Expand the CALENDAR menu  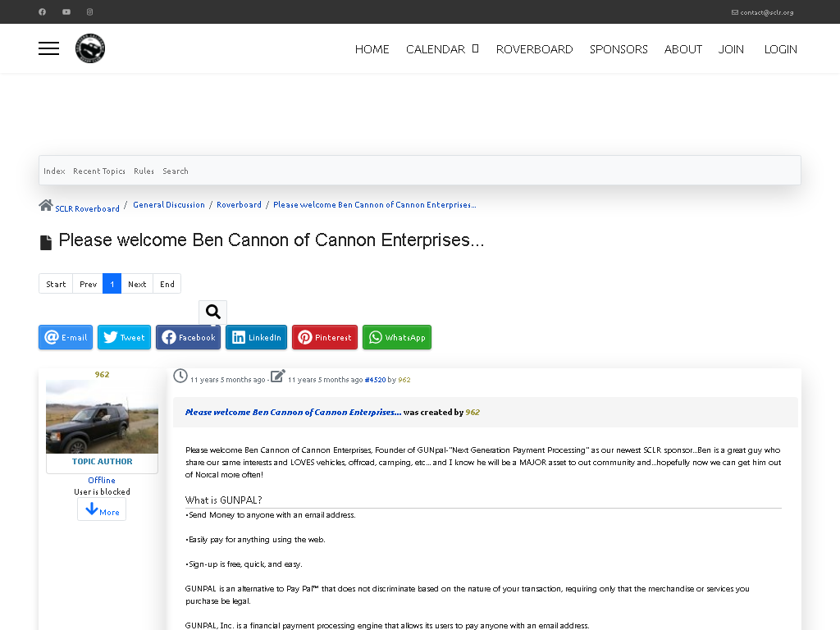pyautogui.click(x=442, y=49)
